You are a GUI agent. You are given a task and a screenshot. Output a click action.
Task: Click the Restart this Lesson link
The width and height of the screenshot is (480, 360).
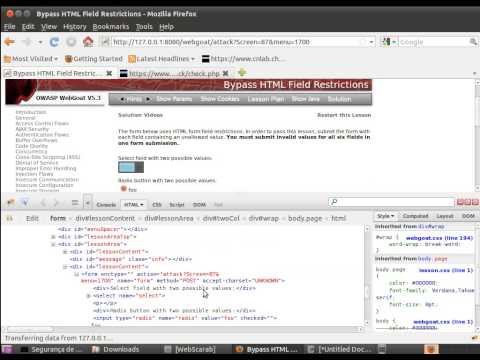click(x=344, y=115)
